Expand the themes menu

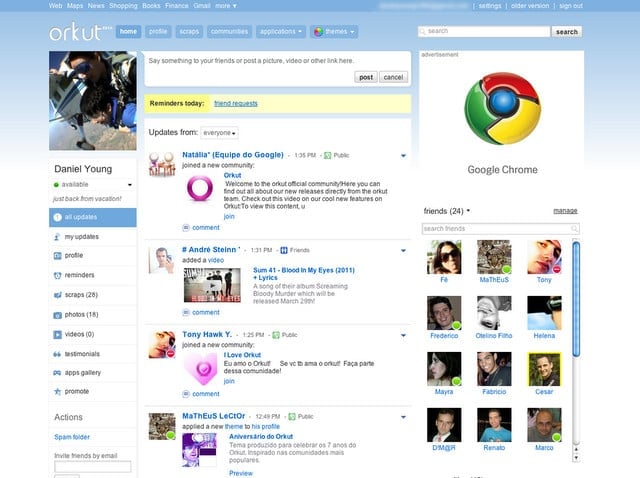334,32
